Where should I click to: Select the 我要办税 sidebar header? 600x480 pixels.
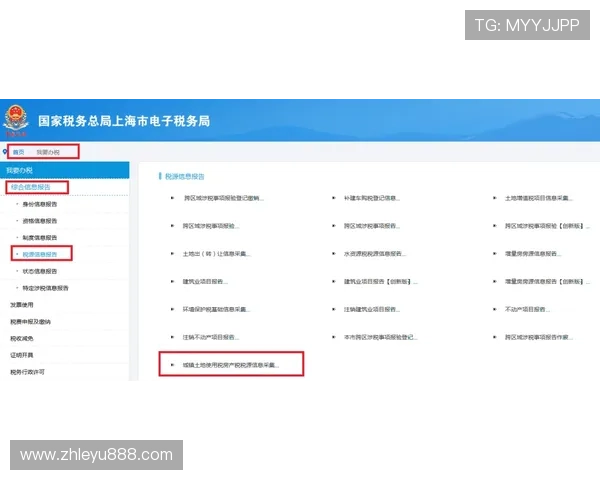(65, 170)
